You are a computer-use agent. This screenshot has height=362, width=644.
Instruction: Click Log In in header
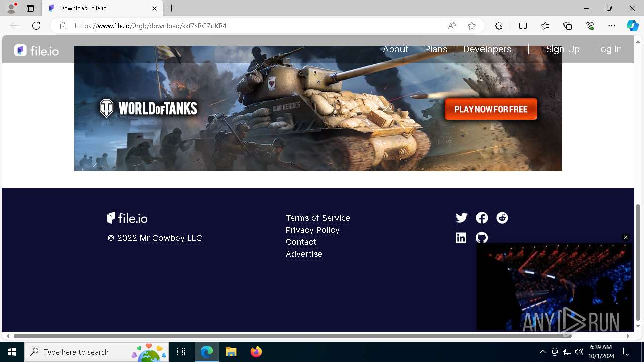pyautogui.click(x=609, y=49)
